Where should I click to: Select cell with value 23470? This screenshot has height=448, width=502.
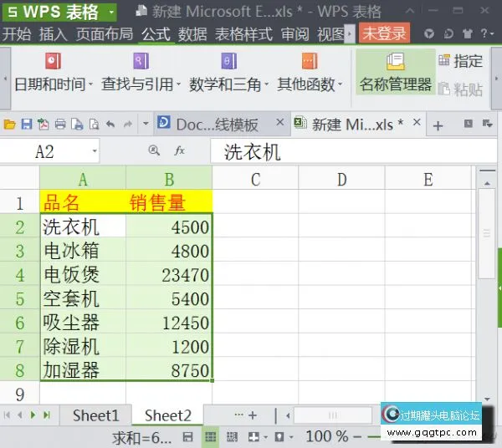point(169,275)
